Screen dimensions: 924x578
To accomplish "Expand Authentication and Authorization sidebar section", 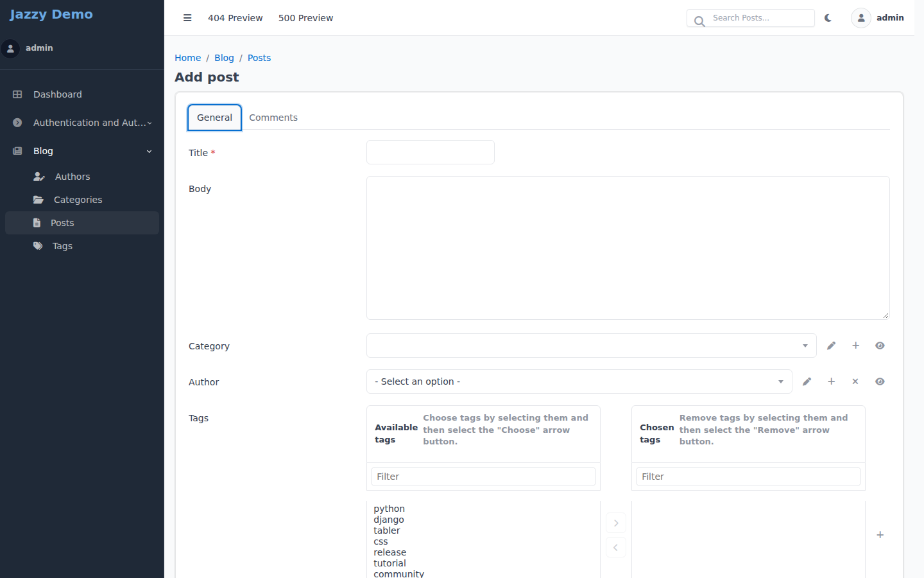I will click(x=82, y=123).
